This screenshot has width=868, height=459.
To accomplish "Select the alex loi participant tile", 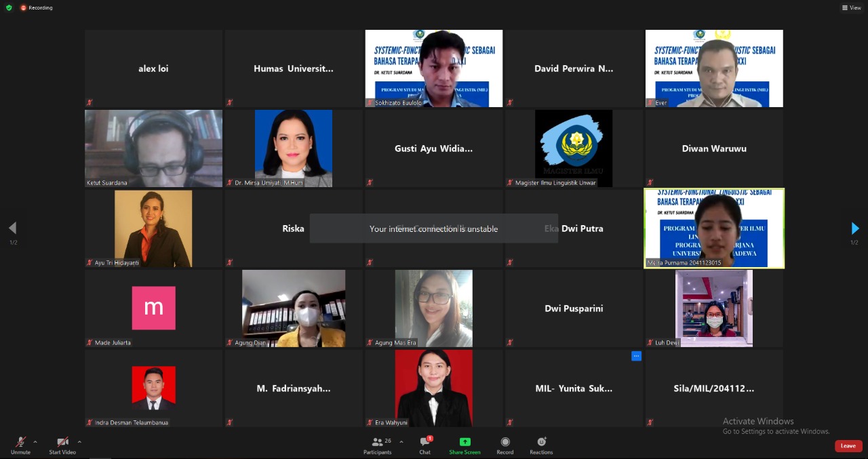I will pos(153,68).
